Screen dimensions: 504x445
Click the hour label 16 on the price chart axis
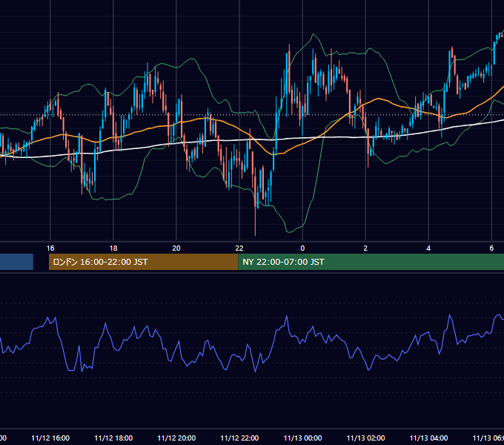click(50, 248)
